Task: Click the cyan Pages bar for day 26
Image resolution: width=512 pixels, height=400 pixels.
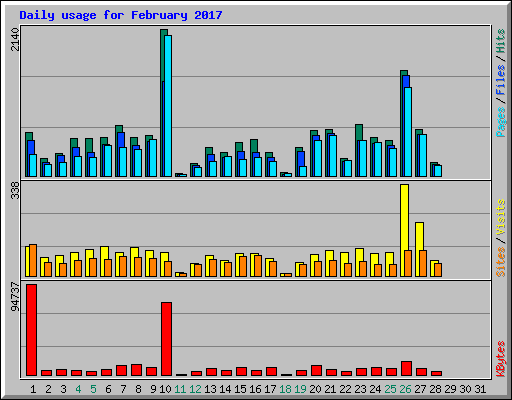Action: (408, 132)
